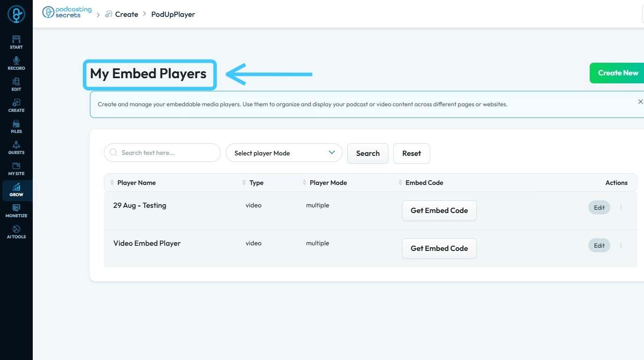Screen dimensions: 644x360
Task: Get Embed Code for 29 Aug - Testing
Action: 439,211
